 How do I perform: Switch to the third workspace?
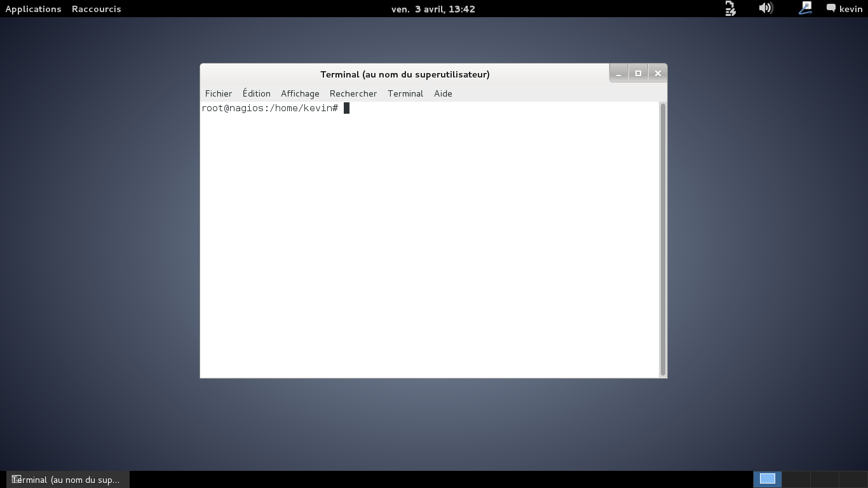tap(825, 479)
